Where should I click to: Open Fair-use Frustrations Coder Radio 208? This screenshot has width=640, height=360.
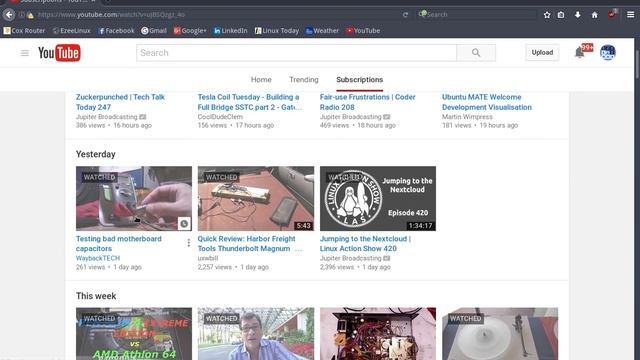[367, 102]
